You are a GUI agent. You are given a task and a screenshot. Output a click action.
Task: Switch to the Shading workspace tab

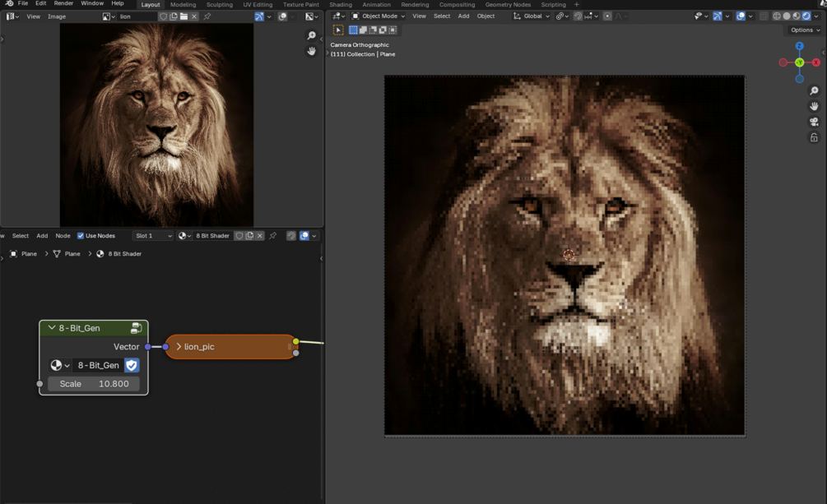[x=341, y=4]
